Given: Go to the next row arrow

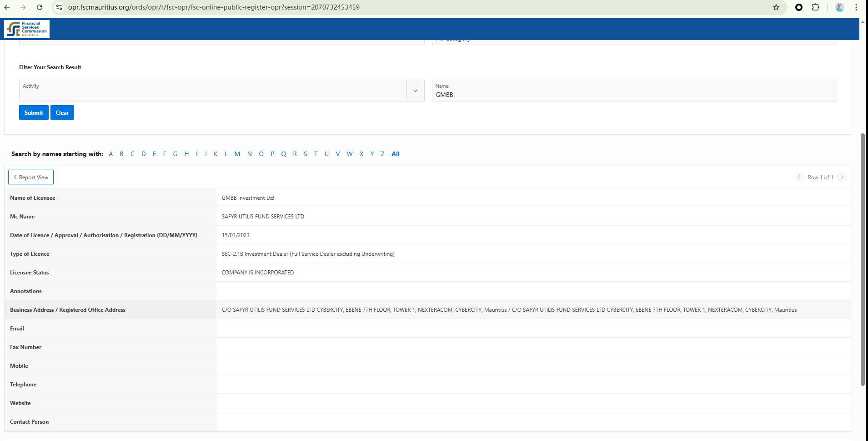Looking at the screenshot, I should click(x=842, y=177).
